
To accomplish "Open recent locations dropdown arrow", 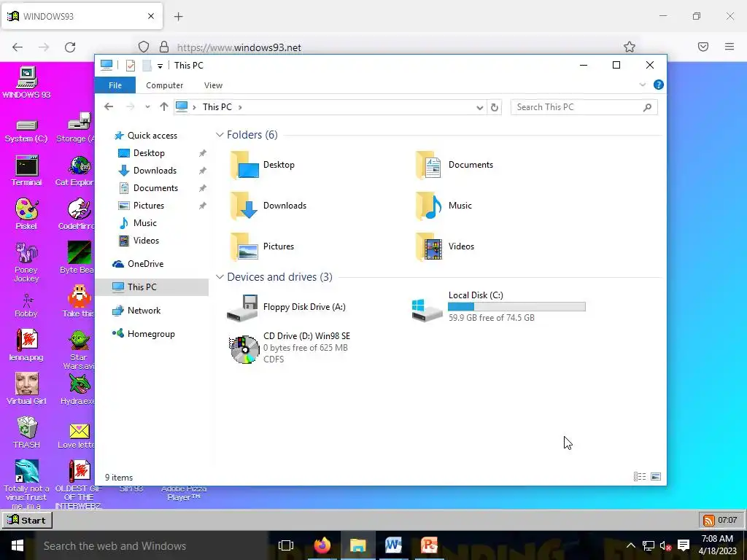I will (x=147, y=107).
